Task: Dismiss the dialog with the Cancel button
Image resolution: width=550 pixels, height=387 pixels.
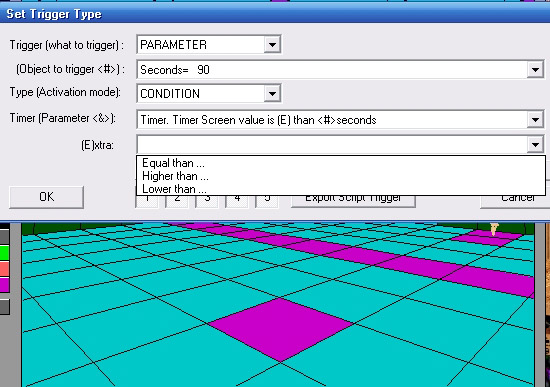Action: point(515,202)
